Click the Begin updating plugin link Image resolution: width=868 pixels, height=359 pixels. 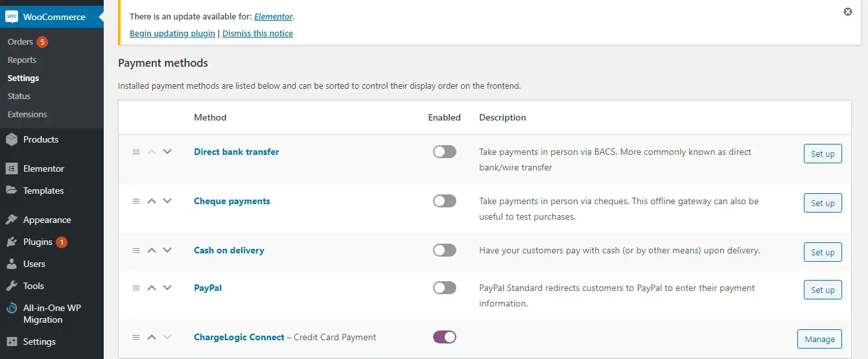click(x=172, y=33)
